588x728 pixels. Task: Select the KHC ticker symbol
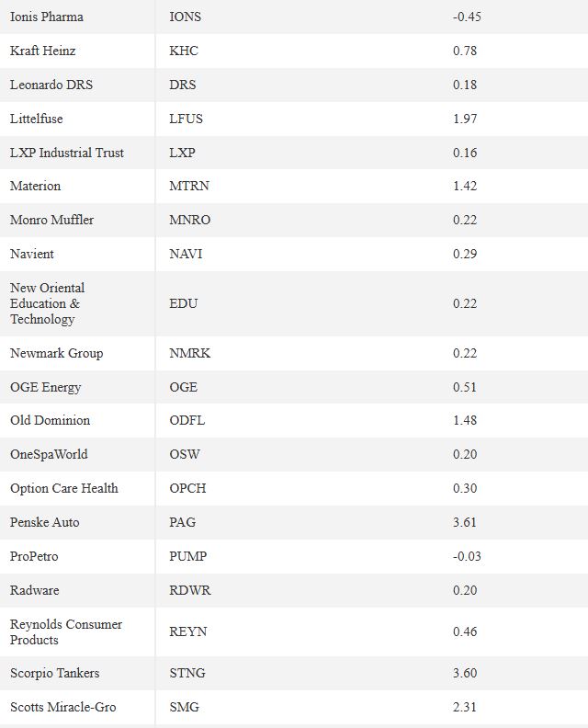[184, 51]
